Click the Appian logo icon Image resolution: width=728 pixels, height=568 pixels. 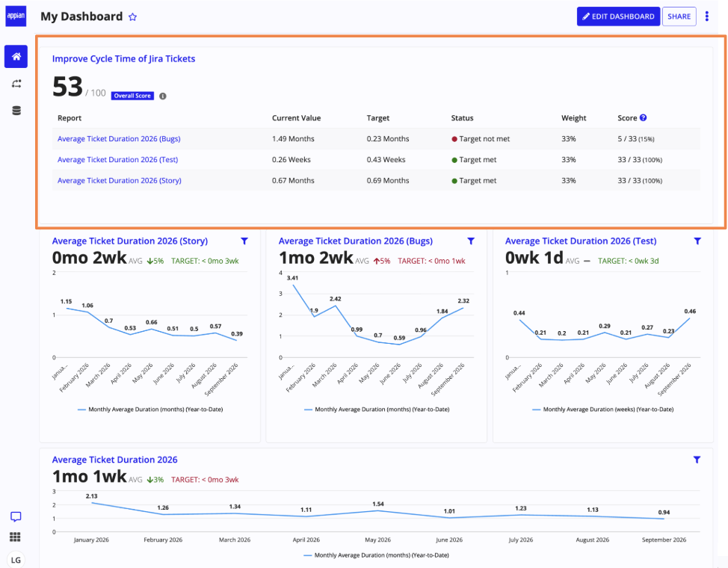click(x=16, y=16)
